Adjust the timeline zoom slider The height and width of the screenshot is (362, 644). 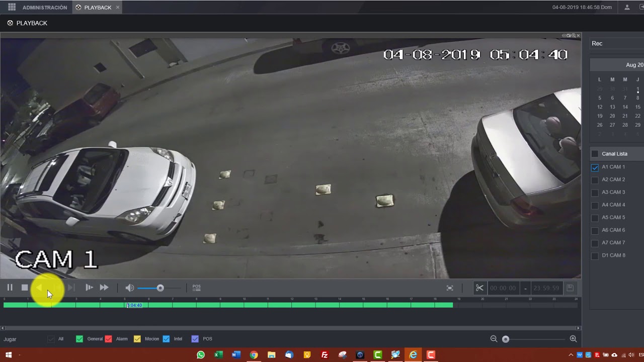506,339
